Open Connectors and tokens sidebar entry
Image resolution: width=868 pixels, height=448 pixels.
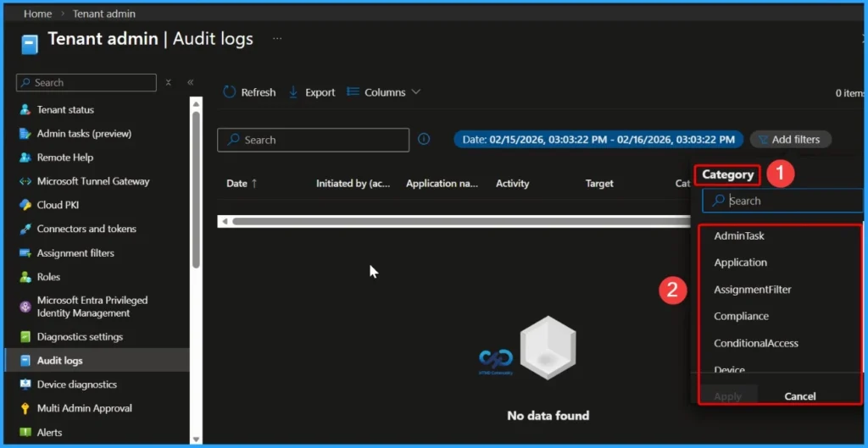[x=86, y=229]
